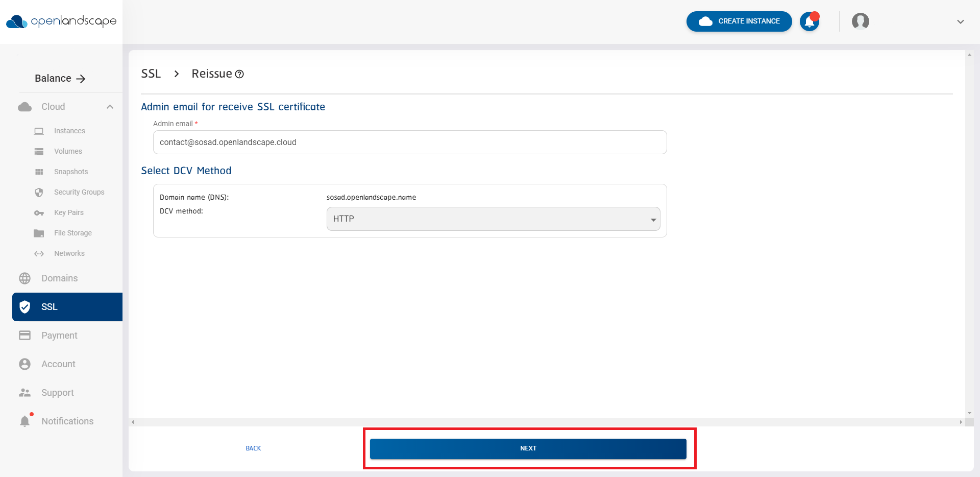Open the user profile avatar

(x=860, y=21)
